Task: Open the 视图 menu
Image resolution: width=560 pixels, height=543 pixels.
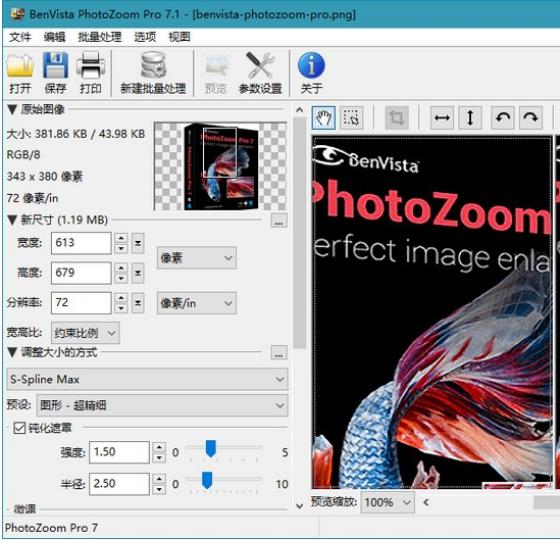Action: point(179,37)
